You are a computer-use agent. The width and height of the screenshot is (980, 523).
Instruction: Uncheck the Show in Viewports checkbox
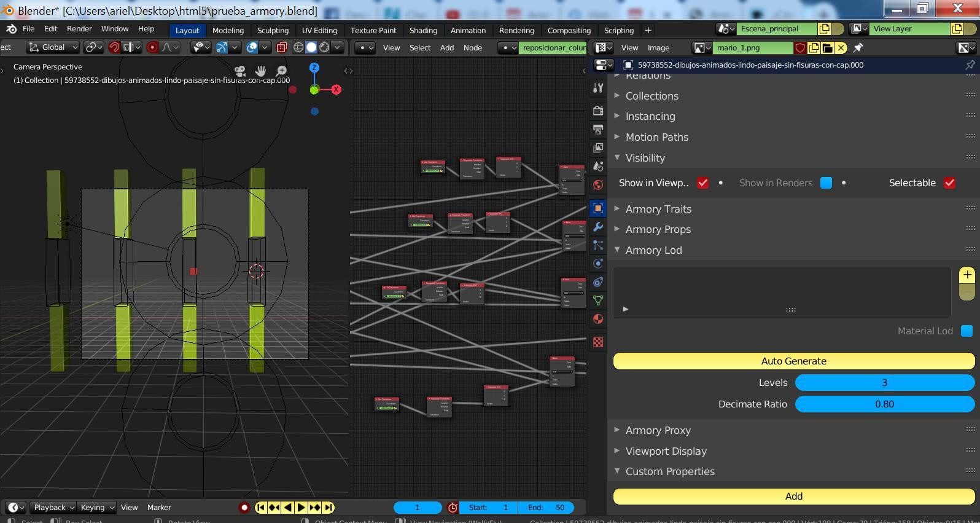tap(703, 183)
